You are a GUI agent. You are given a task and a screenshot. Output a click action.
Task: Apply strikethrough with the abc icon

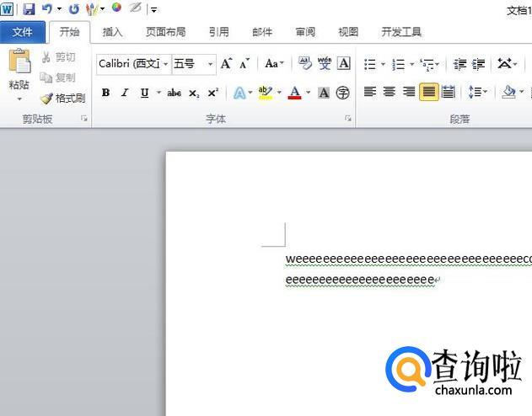(174, 93)
